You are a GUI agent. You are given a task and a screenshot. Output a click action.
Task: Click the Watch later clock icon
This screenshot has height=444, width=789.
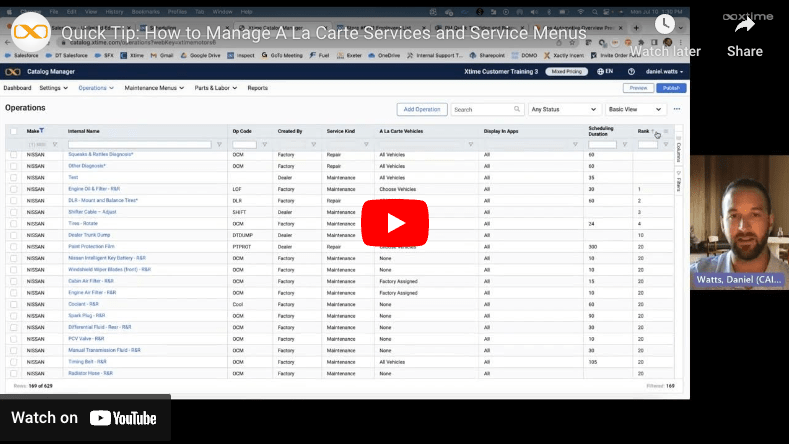pos(665,25)
